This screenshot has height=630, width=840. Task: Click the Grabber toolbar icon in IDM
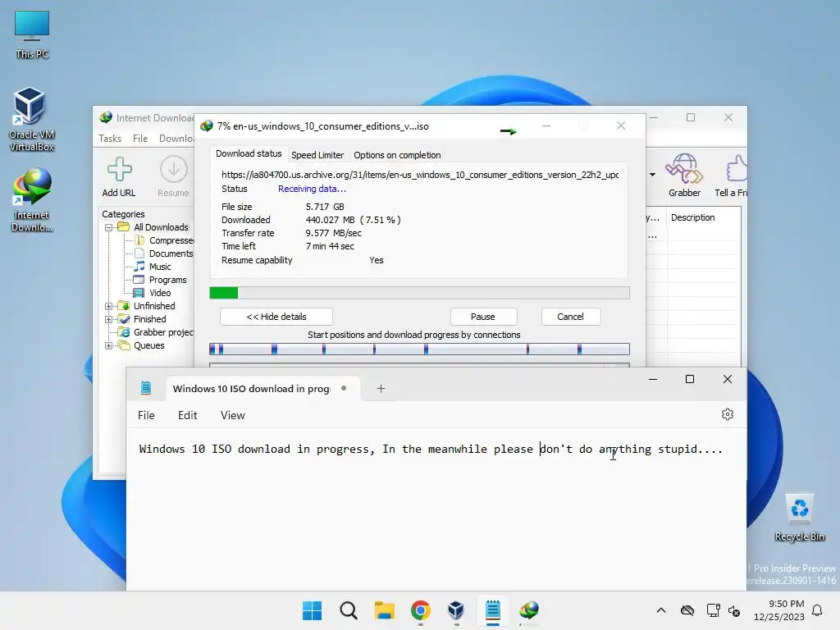tap(684, 176)
